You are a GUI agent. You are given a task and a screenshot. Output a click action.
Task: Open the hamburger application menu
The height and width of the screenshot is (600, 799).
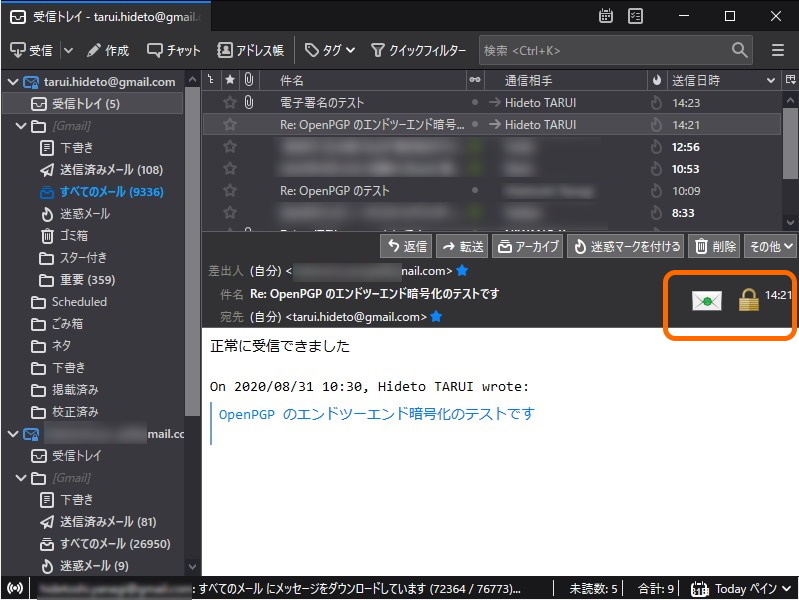[777, 50]
